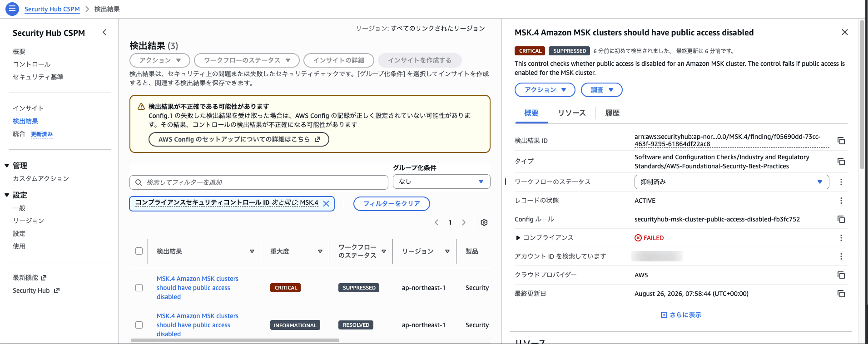This screenshot has width=868, height=344.
Task: Open the アクション dropdown above findings
Action: click(x=160, y=60)
